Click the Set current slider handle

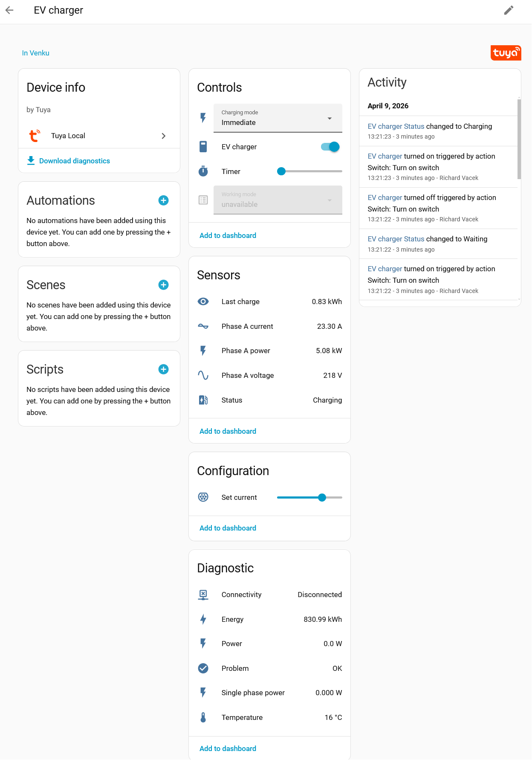click(322, 497)
